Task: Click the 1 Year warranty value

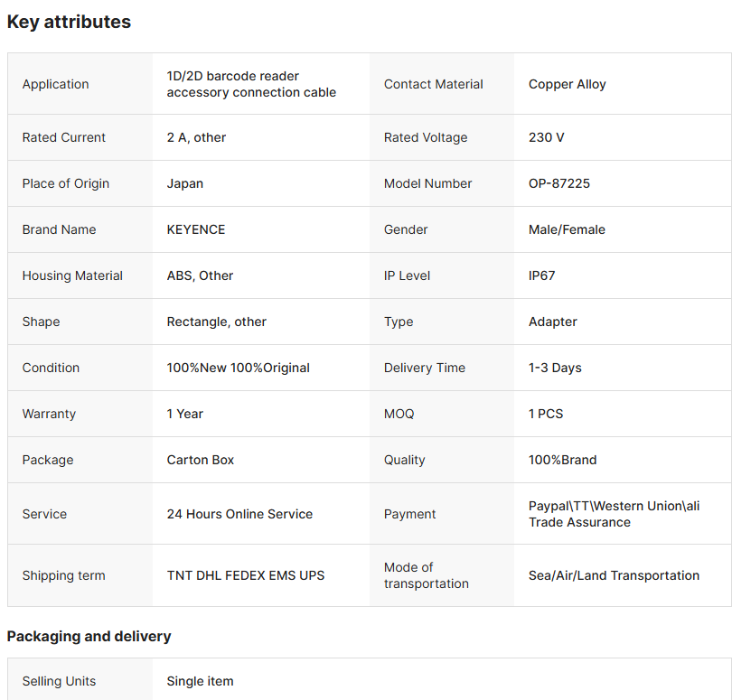Action: coord(185,414)
